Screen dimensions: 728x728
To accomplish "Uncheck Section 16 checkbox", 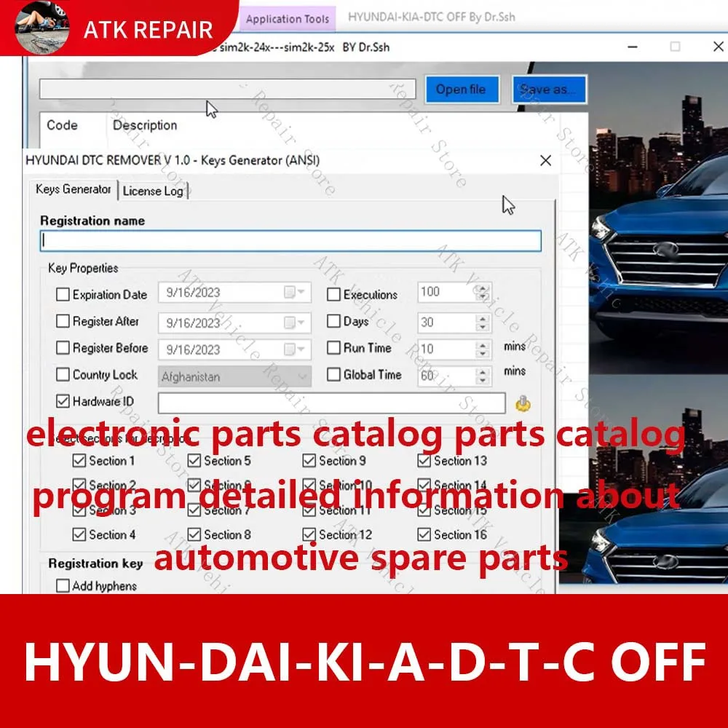I will coord(424,534).
